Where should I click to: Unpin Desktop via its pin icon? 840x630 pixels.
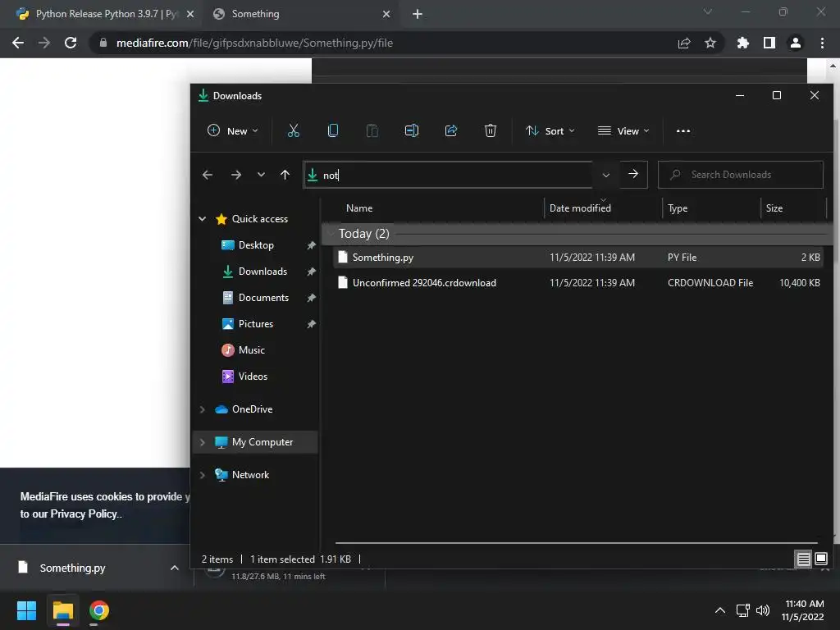point(311,245)
